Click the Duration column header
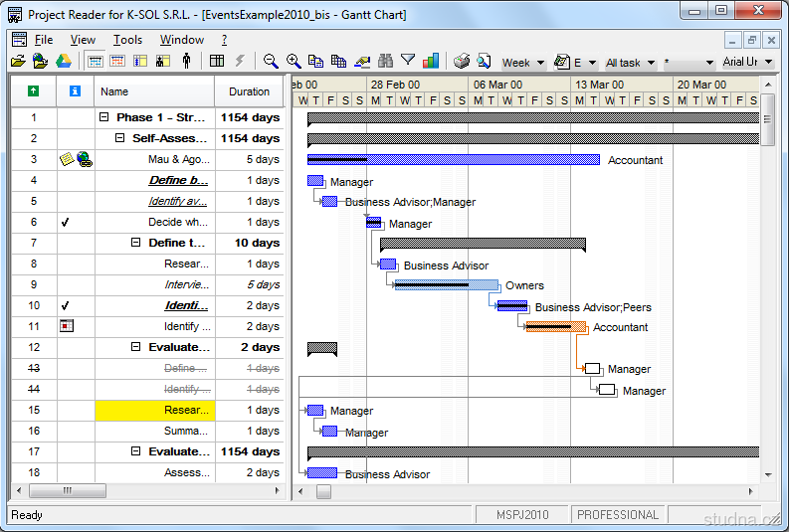 249,91
